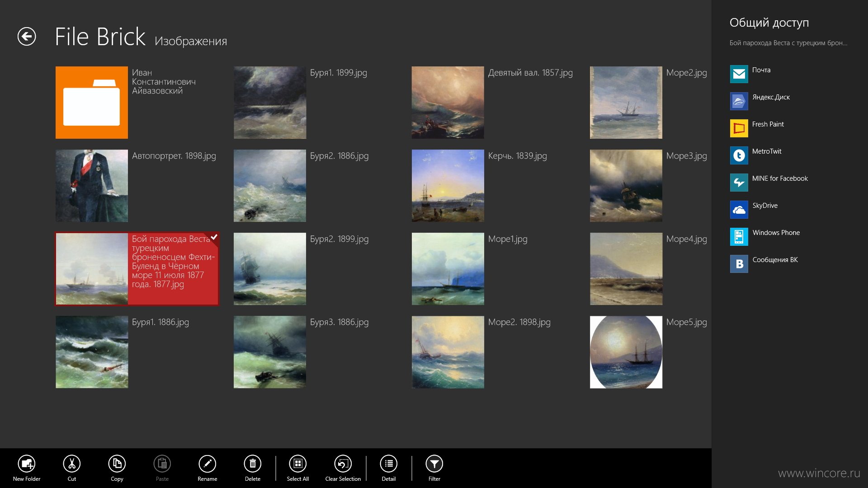Select the Море2. 1898.jpg thumbnail
Viewport: 868px width, 488px height.
[x=448, y=352]
